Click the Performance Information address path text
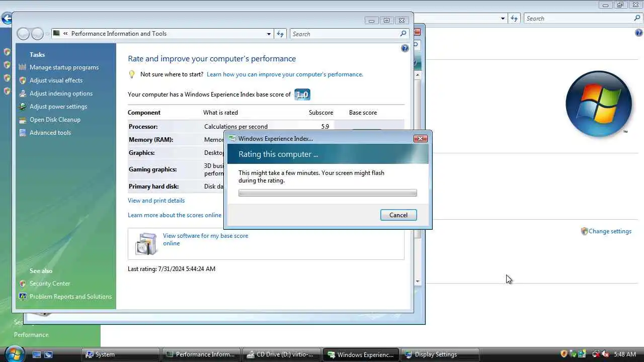This screenshot has width=644, height=362. (119, 34)
